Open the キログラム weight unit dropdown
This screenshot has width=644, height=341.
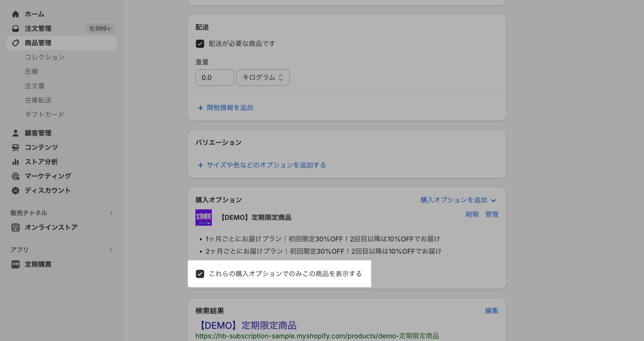pos(263,78)
